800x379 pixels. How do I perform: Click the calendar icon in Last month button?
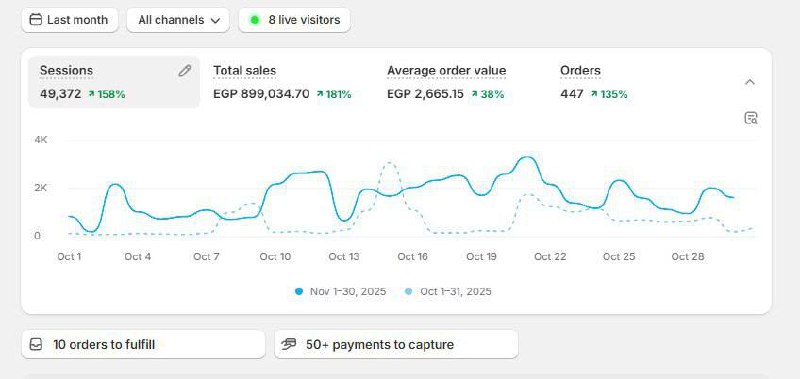36,20
